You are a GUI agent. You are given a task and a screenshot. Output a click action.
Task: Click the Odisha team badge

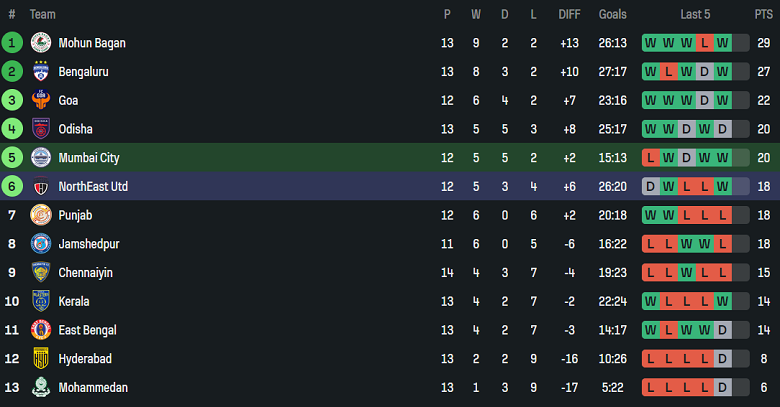tap(41, 129)
